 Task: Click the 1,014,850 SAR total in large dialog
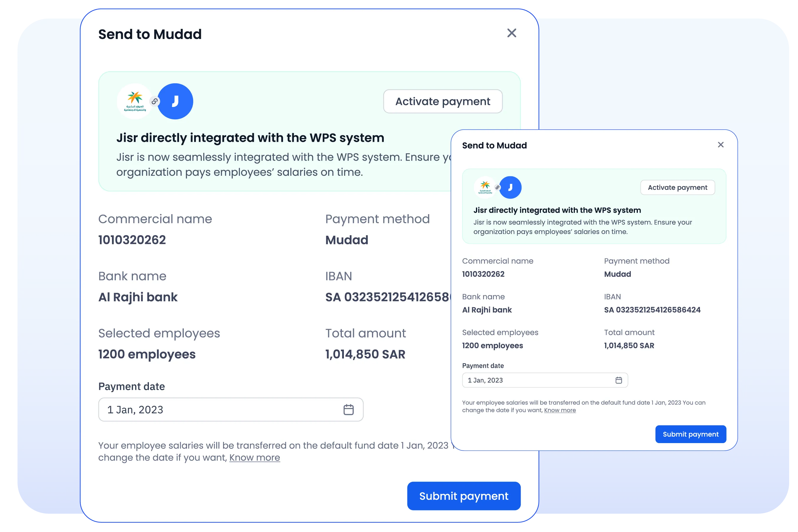[x=365, y=354]
